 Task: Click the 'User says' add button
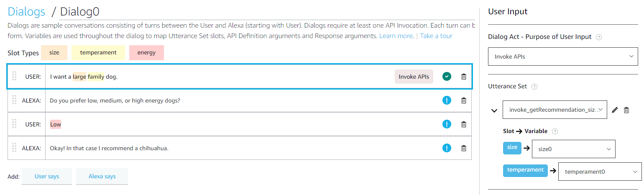click(47, 177)
